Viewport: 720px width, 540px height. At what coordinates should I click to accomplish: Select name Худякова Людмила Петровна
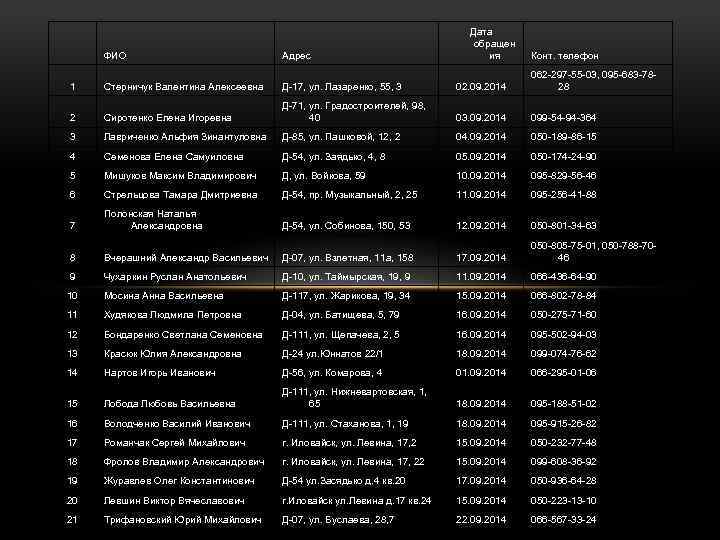coord(173,315)
